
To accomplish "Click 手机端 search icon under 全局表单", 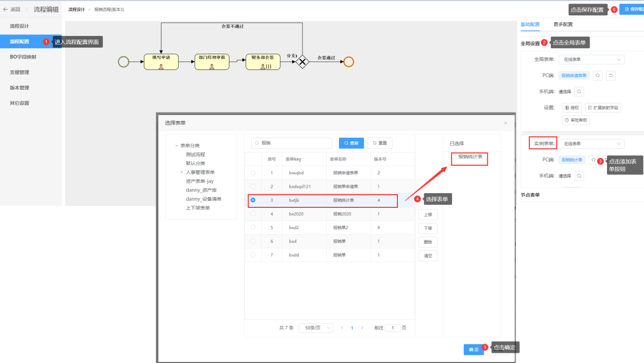I will [579, 92].
